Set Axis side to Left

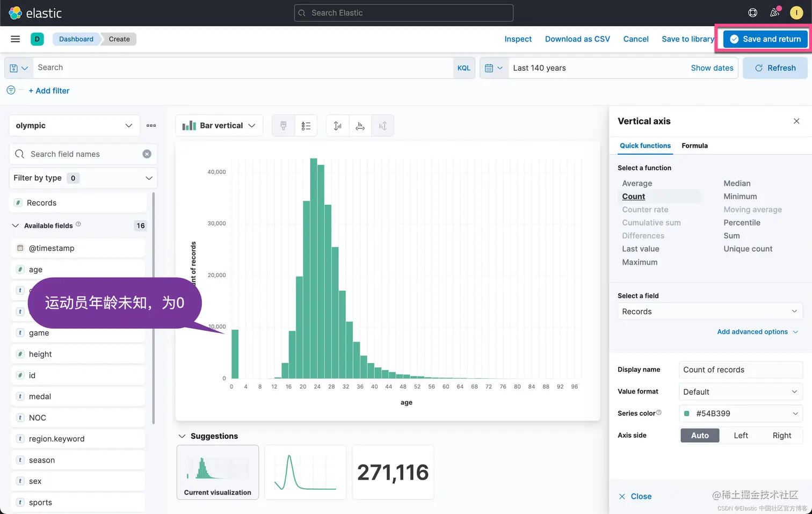741,436
